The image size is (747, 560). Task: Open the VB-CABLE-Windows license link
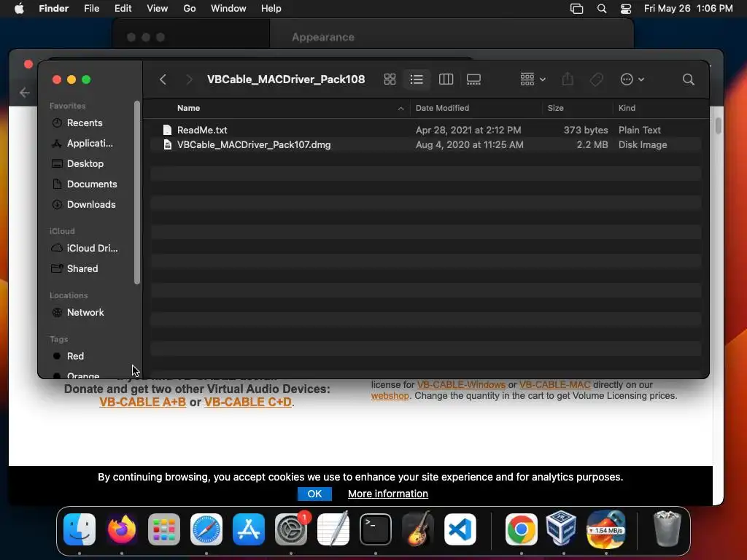[461, 384]
